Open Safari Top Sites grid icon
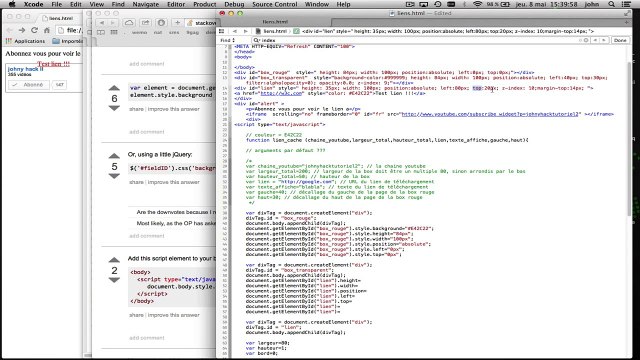Image resolution: width=640 pixels, height=360 pixels. point(114,32)
